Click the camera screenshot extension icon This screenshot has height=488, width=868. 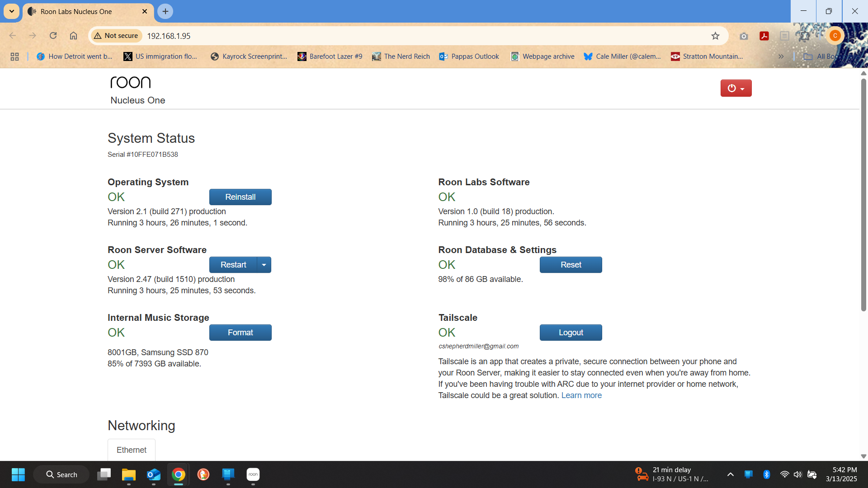(744, 36)
